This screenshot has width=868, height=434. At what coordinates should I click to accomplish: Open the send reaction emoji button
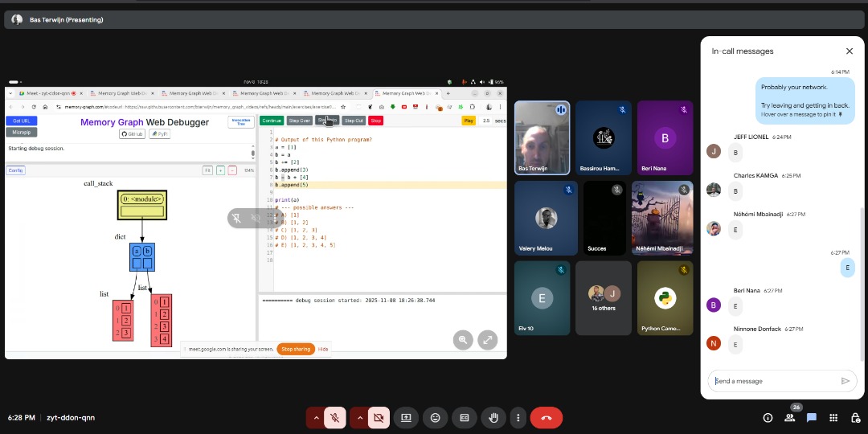pyautogui.click(x=435, y=418)
